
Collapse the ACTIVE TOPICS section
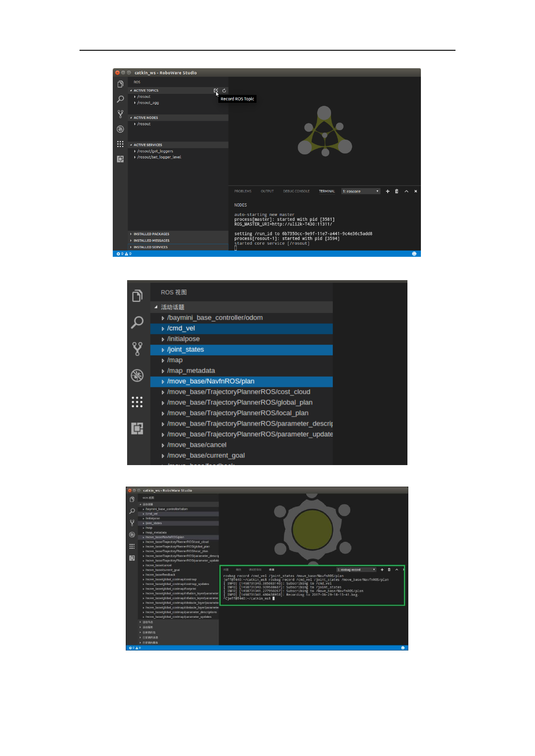146,91
